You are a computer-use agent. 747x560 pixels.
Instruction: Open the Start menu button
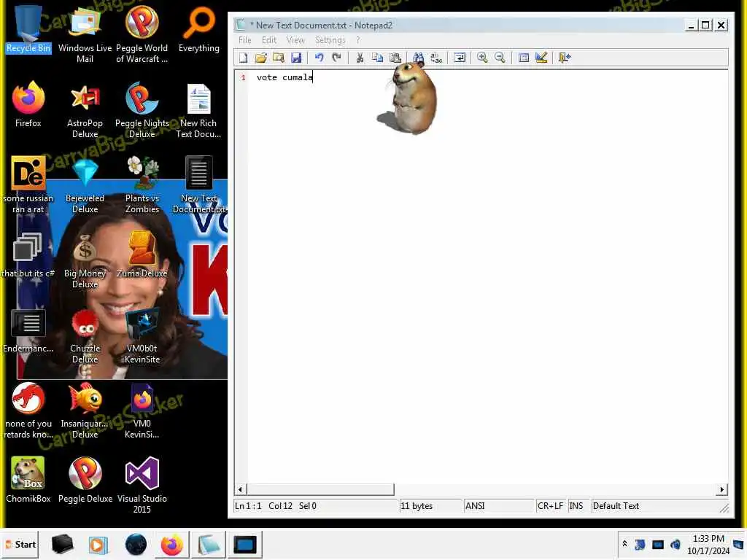[20, 544]
